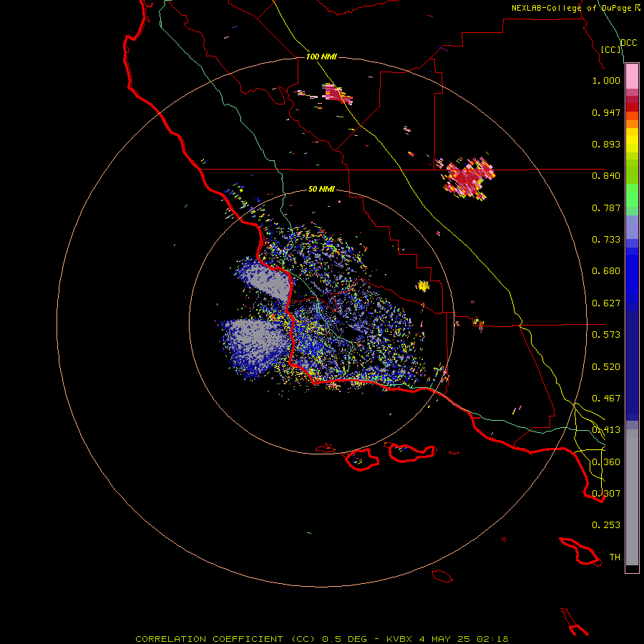Click the [CC] legend heading
Image resolution: width=644 pixels, height=644 pixels.
click(x=611, y=49)
